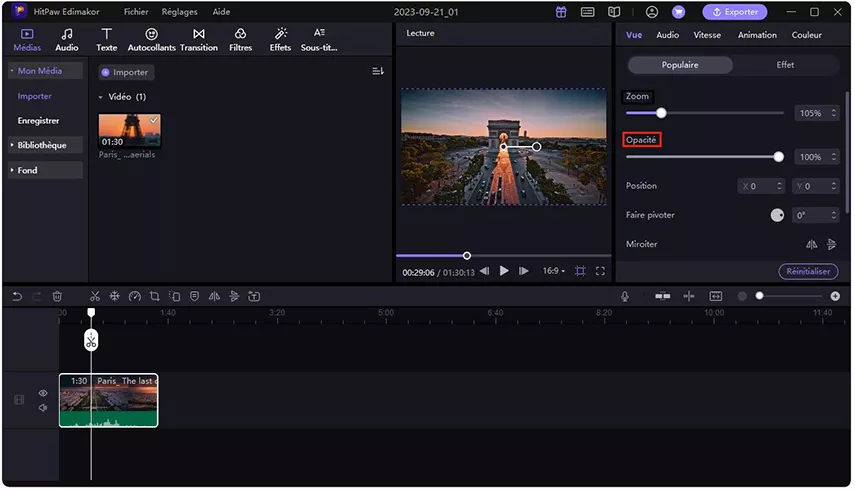The width and height of the screenshot is (855, 492).
Task: Select the Populaire toggle option
Action: click(680, 65)
